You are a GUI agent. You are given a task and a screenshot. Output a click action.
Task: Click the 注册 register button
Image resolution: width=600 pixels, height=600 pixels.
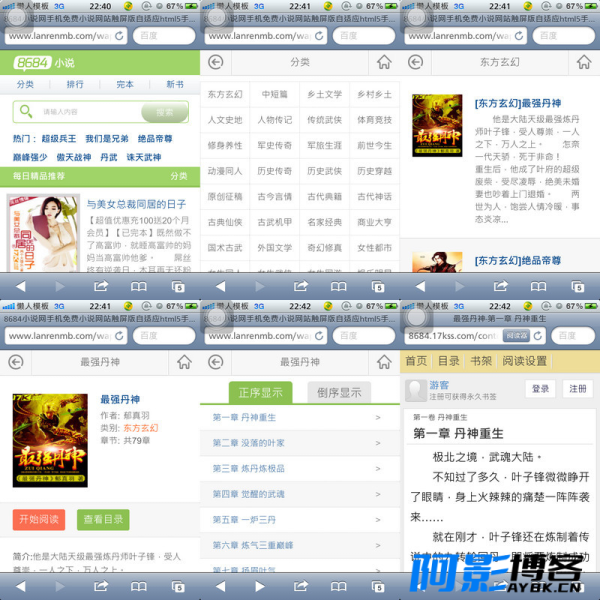click(578, 389)
